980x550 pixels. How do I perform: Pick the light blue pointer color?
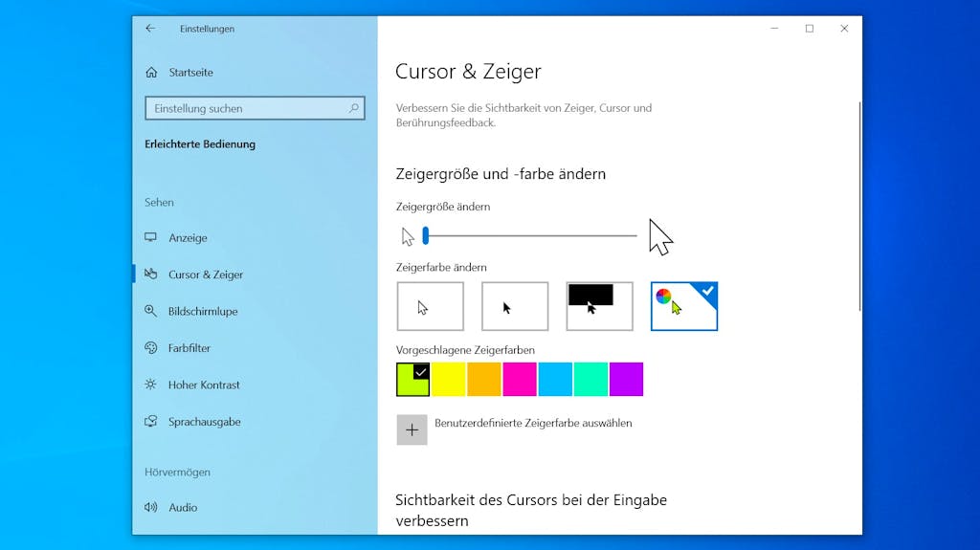coord(556,380)
